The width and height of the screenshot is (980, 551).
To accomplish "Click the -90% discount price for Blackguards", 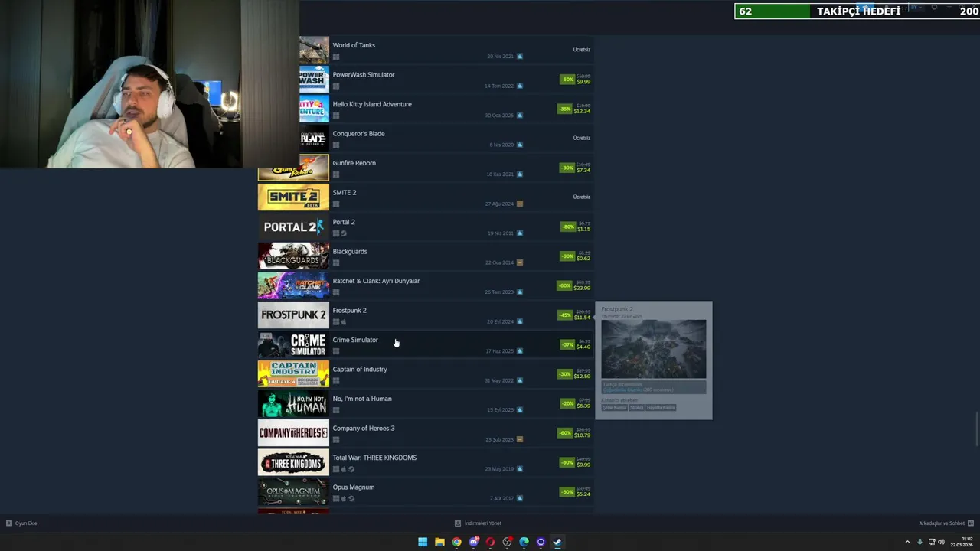I will pos(576,256).
